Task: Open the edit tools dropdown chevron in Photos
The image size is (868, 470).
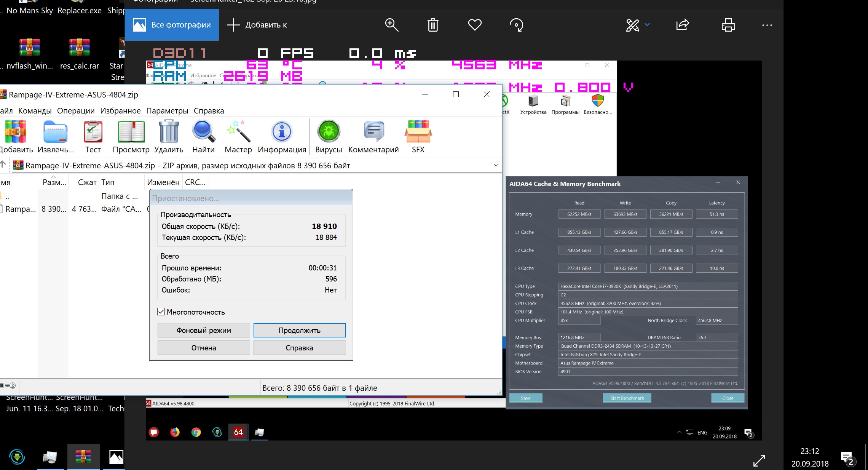Action: [647, 25]
